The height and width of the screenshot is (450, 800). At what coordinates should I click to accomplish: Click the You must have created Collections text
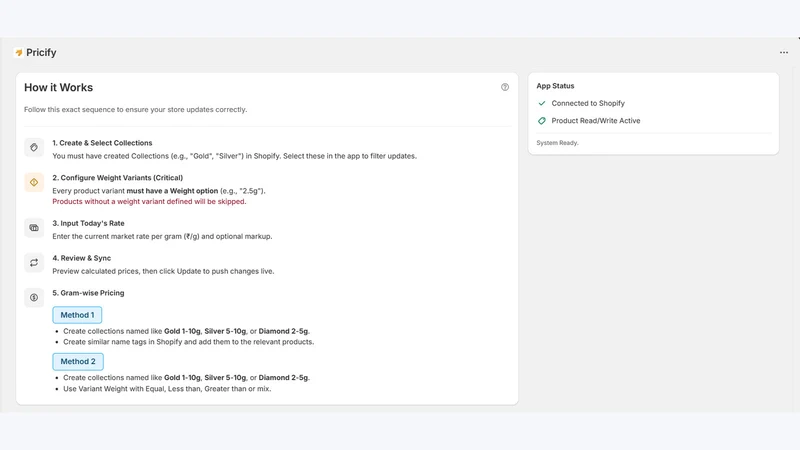pyautogui.click(x=234, y=156)
